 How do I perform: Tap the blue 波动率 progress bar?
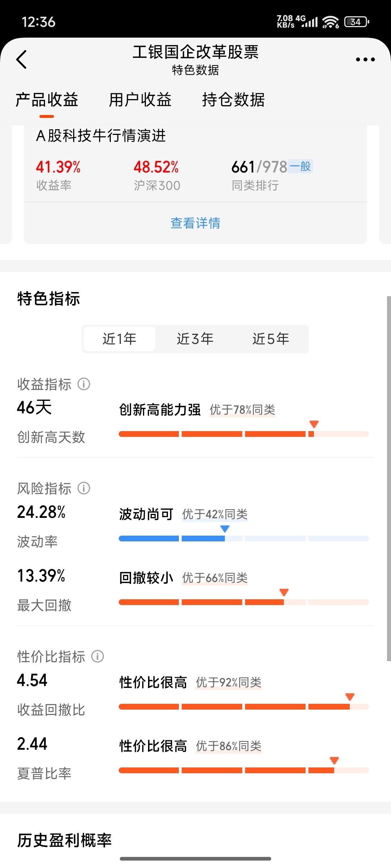click(244, 539)
